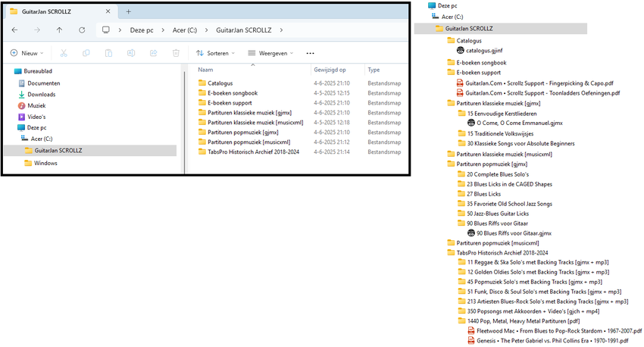Select E-boeken support in file list
The image size is (644, 347).
coord(225,103)
